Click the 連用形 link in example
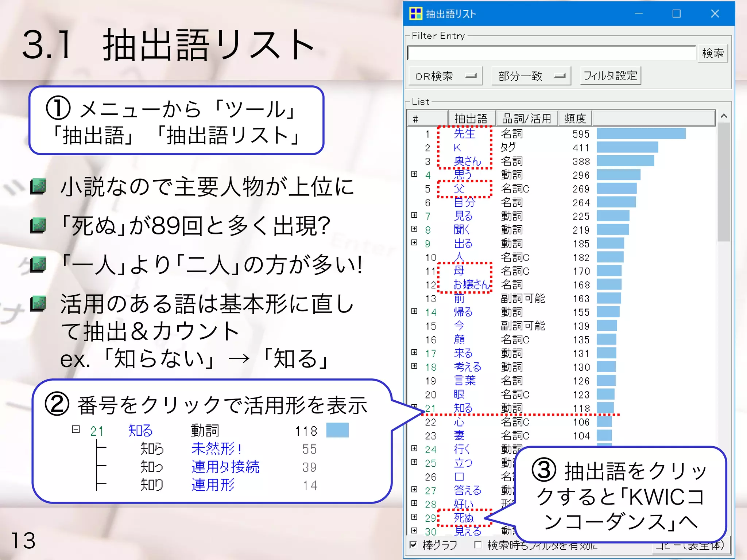The width and height of the screenshot is (747, 560). tap(213, 485)
